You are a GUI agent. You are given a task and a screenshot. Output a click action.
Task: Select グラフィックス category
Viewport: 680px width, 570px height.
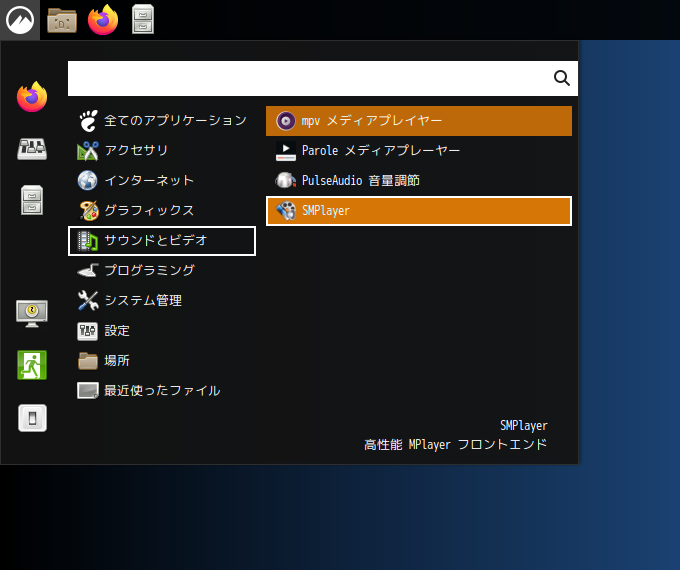tap(162, 210)
